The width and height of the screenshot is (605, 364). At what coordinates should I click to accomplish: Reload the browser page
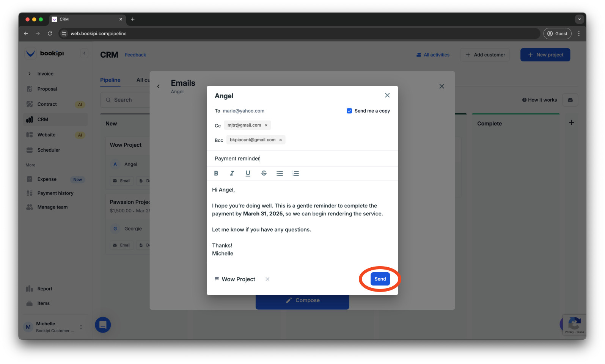coord(50,33)
